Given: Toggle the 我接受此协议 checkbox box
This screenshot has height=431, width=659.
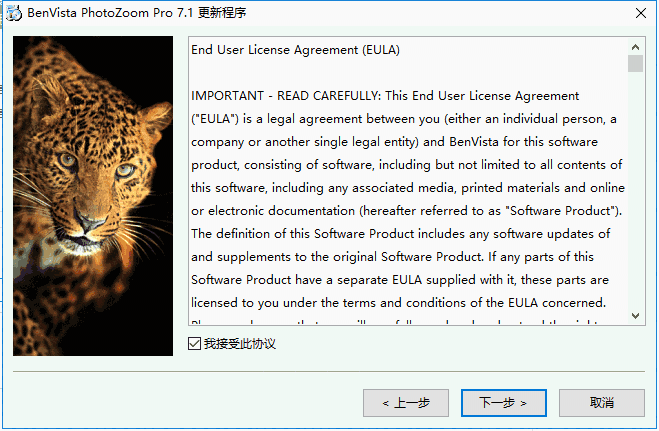Looking at the screenshot, I should 194,343.
